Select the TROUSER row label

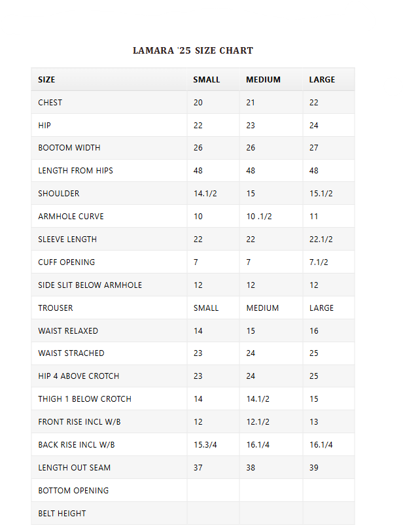click(x=56, y=308)
